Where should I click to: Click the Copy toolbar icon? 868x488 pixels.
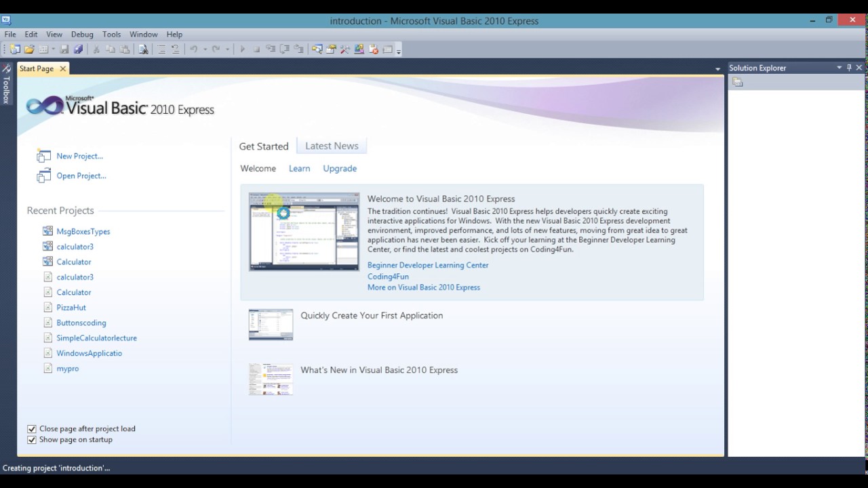[x=110, y=49]
